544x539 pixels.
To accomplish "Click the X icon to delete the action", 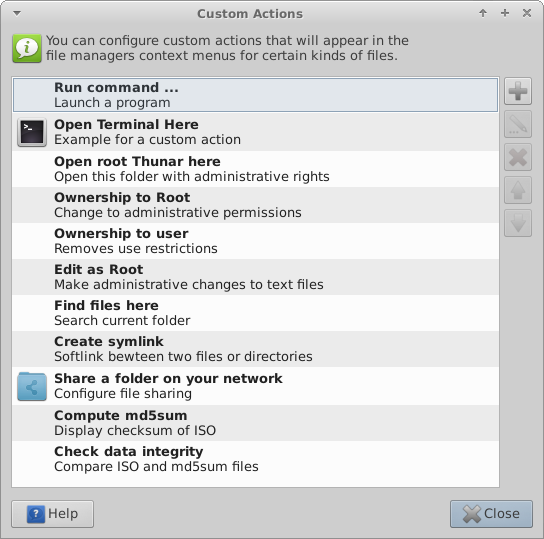I will coord(518,157).
